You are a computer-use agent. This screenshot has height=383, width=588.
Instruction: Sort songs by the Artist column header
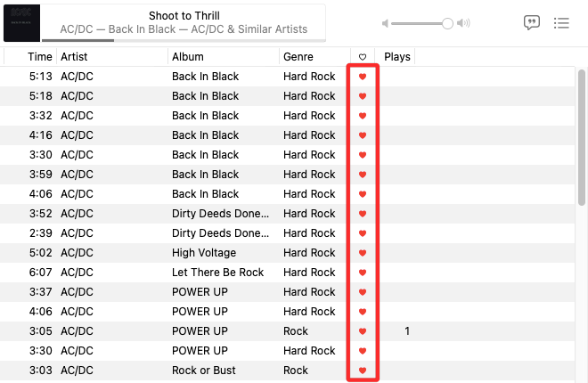pos(74,57)
